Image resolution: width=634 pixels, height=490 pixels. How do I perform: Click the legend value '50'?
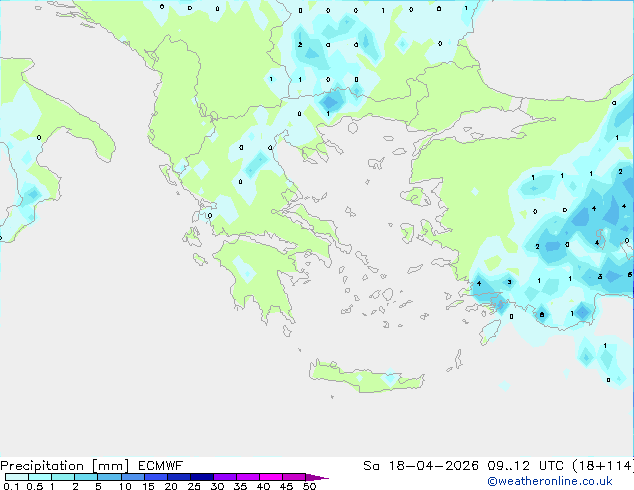[310, 486]
